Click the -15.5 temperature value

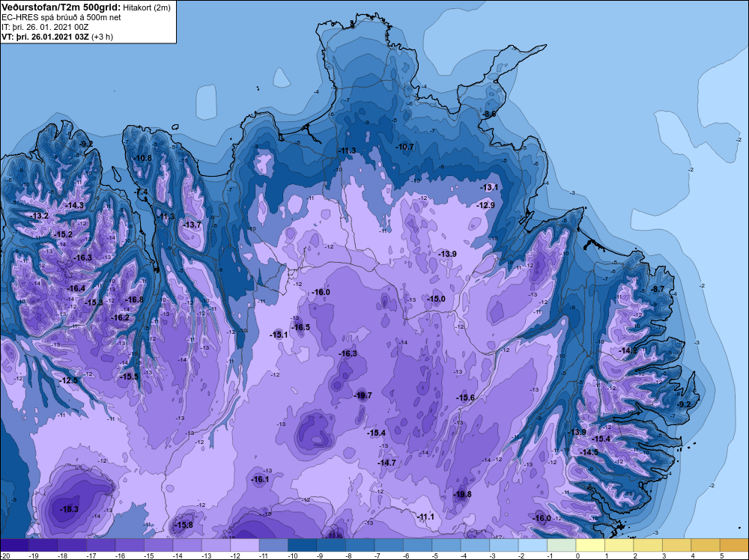(x=129, y=377)
